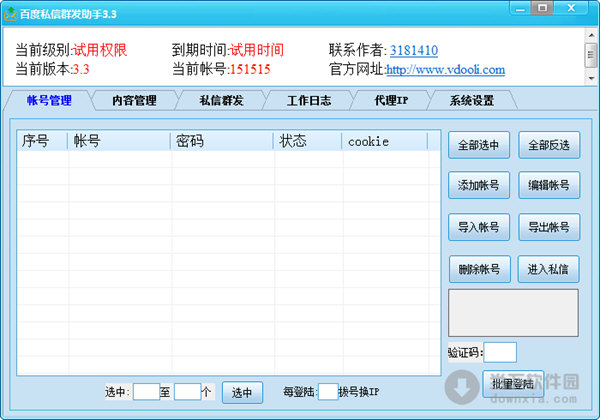The image size is (600, 420).
Task: Focus the start number field after 选中:
Action: [x=146, y=392]
